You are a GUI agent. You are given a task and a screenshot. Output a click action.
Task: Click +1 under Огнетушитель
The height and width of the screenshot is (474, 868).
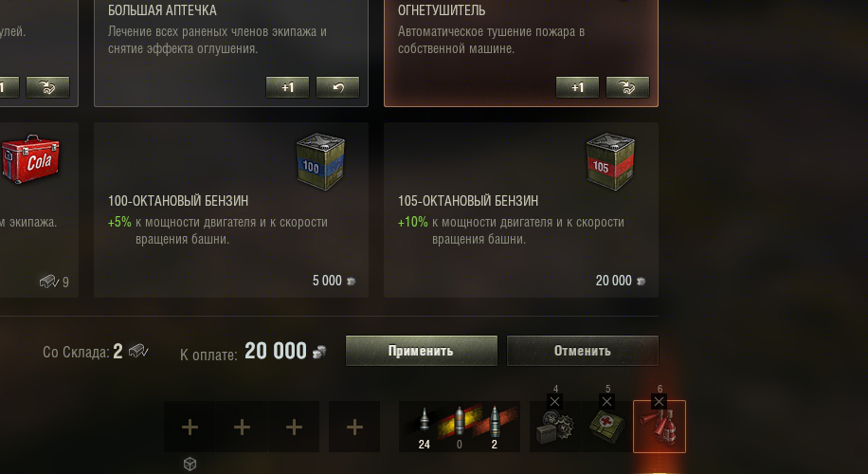(577, 87)
